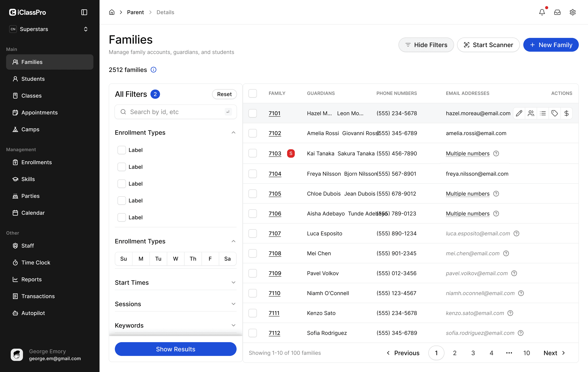The image size is (588, 372).
Task: Check the box for family 7102
Action: pos(252,133)
